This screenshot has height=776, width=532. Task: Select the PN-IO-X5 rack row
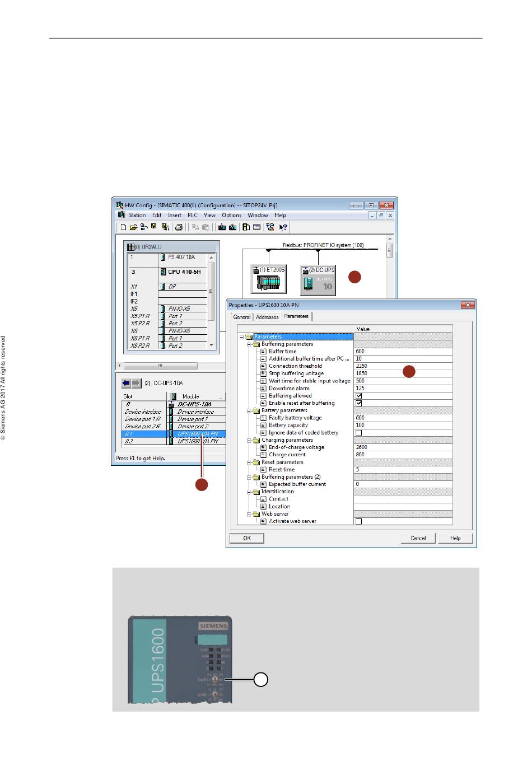click(x=168, y=309)
